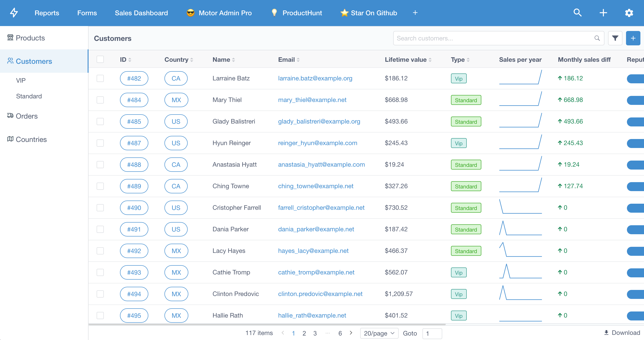Open customer ID #482
The image size is (644, 340).
(134, 78)
